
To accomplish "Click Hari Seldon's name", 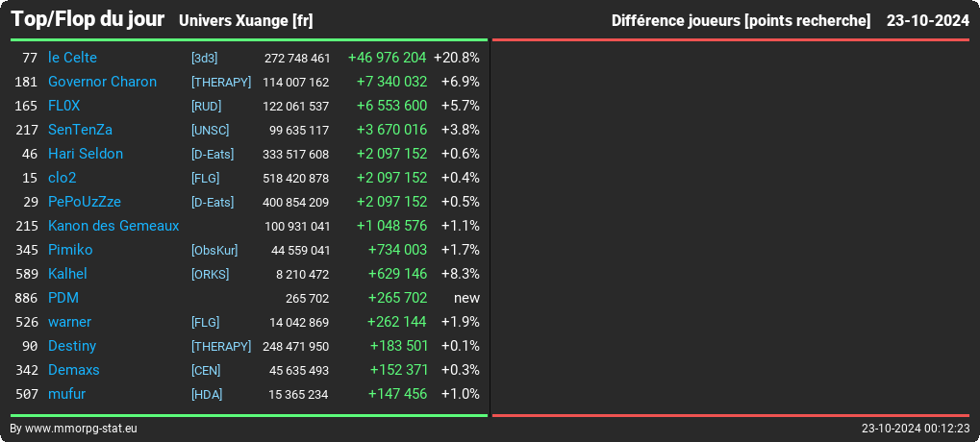I will [x=86, y=154].
